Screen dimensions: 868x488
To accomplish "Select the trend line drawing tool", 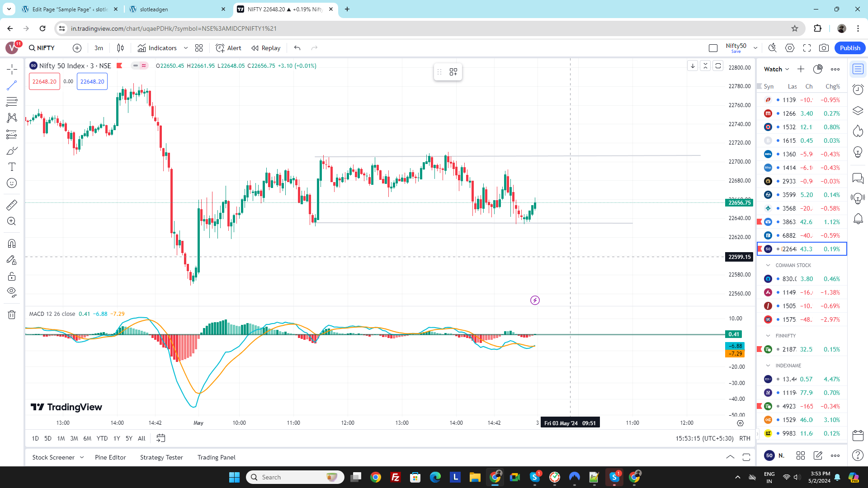I will [x=12, y=85].
